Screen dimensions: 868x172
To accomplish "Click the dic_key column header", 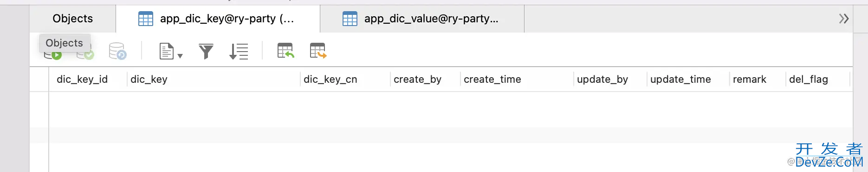I will point(149,79).
